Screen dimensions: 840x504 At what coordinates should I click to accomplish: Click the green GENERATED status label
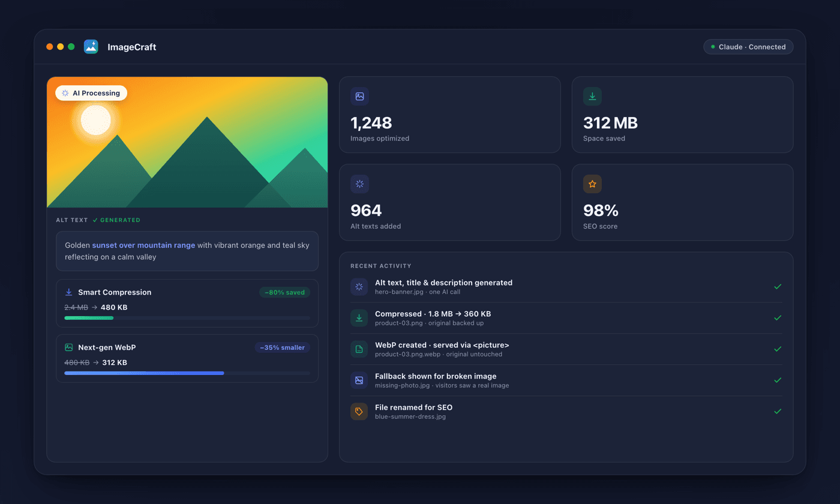point(116,220)
